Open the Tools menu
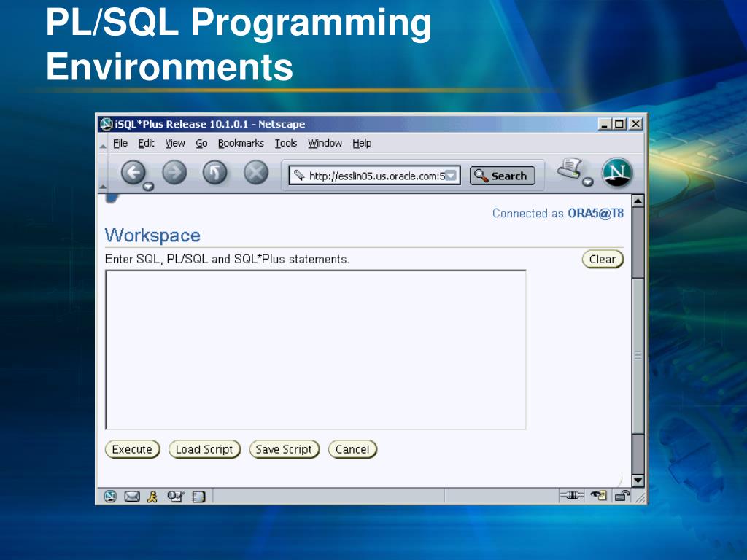 click(286, 144)
